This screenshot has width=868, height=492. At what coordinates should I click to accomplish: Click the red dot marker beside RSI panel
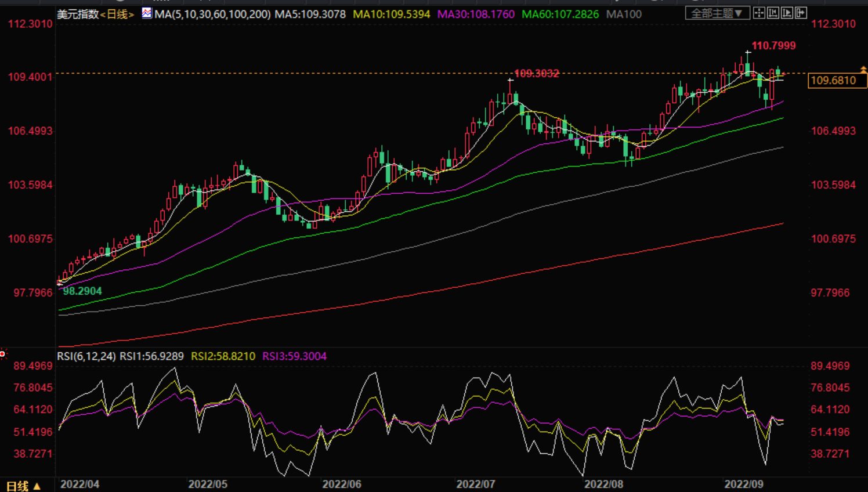[3, 354]
